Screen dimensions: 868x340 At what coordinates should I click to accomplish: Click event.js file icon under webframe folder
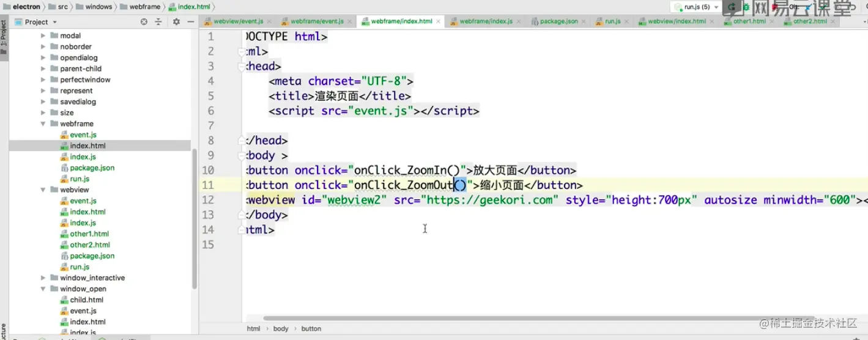[x=64, y=135]
